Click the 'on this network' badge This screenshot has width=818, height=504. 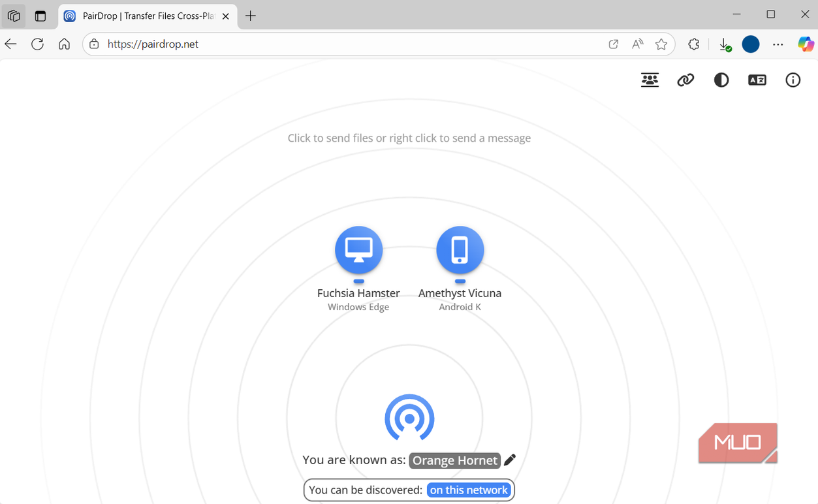pos(469,490)
